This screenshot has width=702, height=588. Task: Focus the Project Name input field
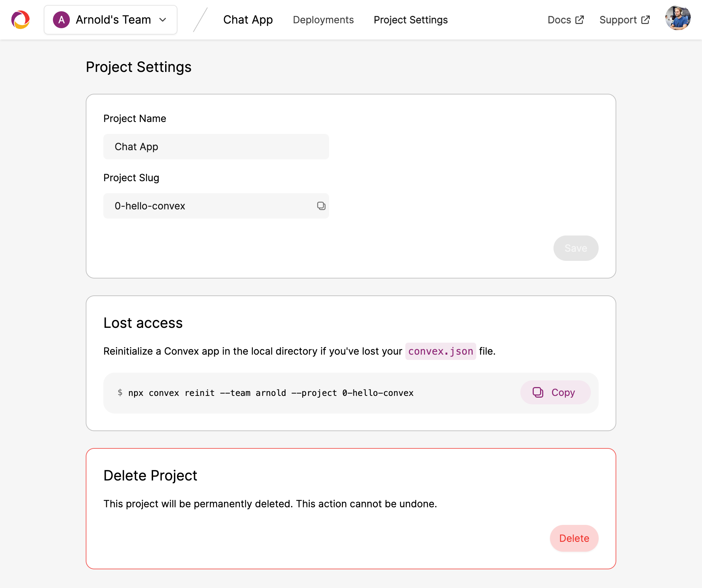tap(216, 147)
